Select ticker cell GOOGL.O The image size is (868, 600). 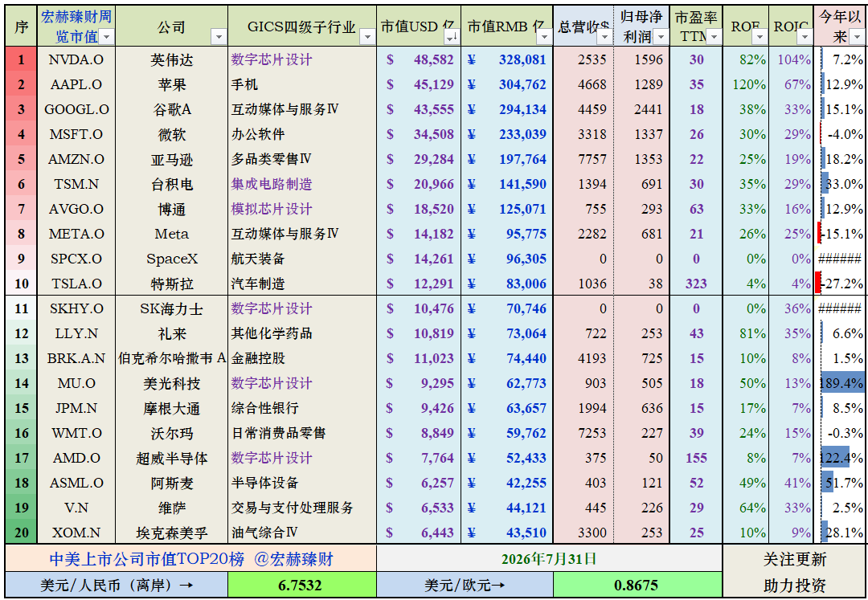click(x=76, y=109)
